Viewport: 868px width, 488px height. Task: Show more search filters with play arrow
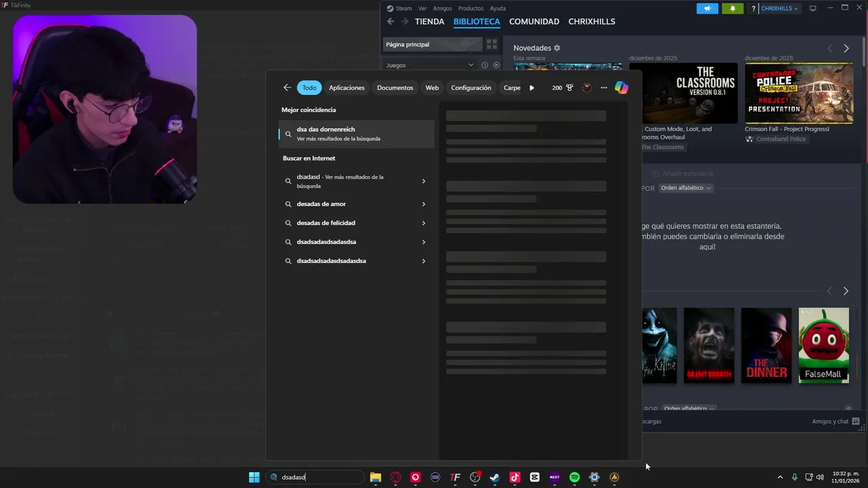532,87
